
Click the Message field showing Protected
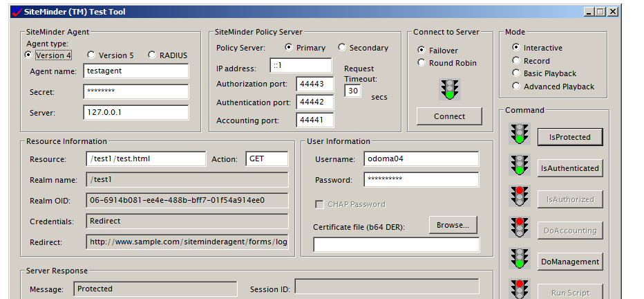(155, 289)
